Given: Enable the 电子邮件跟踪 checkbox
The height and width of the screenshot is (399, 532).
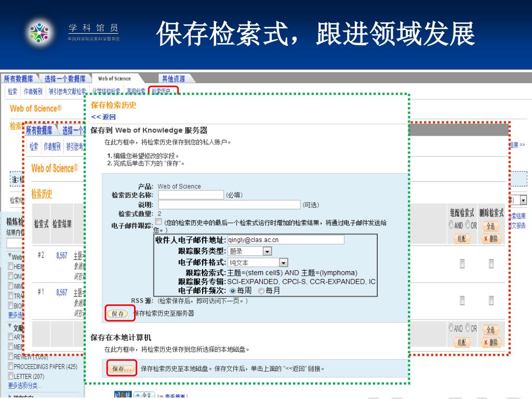Looking at the screenshot, I should (x=158, y=221).
